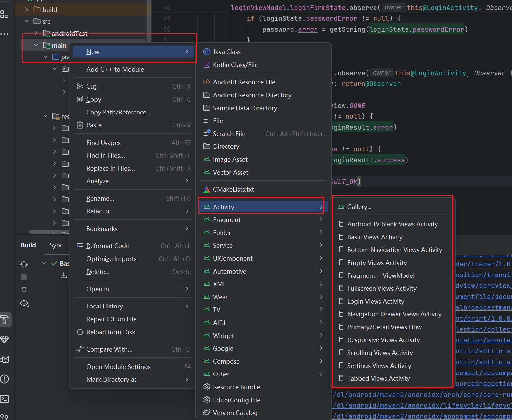Image resolution: width=512 pixels, height=420 pixels.
Task: Select Tabbed Views Activity
Action: click(x=392, y=378)
